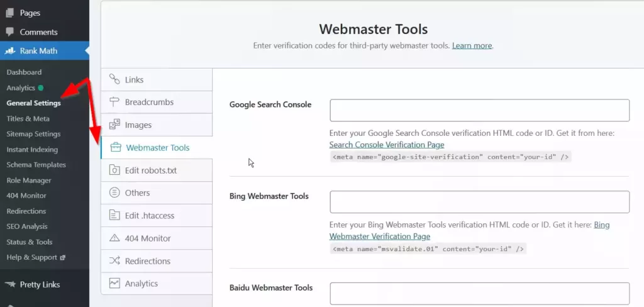Switch to the Others tab
The height and width of the screenshot is (307, 644).
157,193
